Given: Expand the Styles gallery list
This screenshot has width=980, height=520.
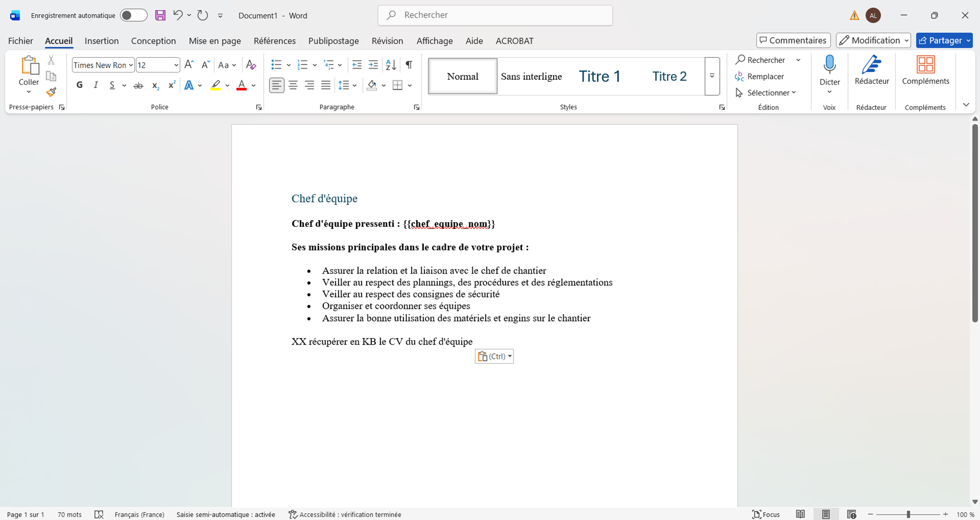Looking at the screenshot, I should (x=712, y=76).
